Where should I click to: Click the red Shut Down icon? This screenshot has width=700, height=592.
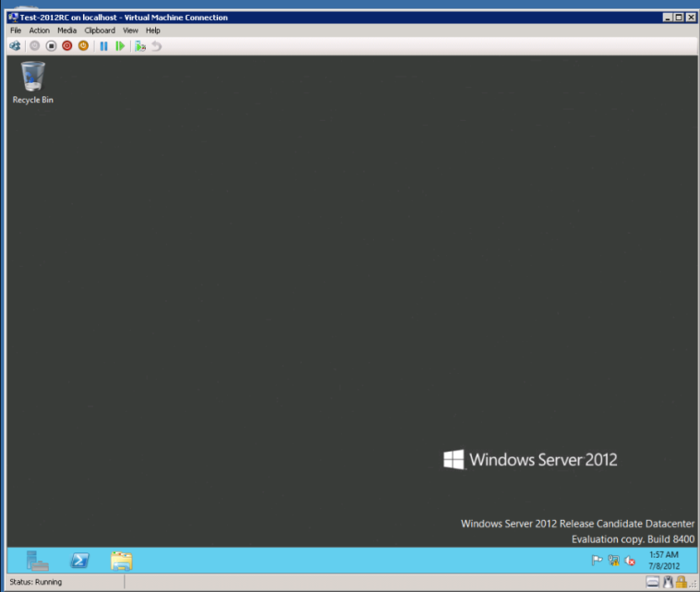tap(67, 46)
